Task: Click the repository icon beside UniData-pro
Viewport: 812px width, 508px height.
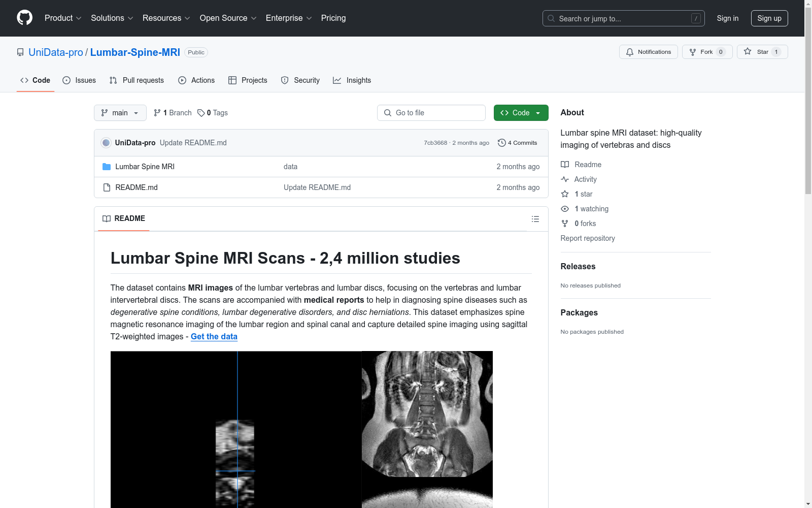Action: coord(20,52)
